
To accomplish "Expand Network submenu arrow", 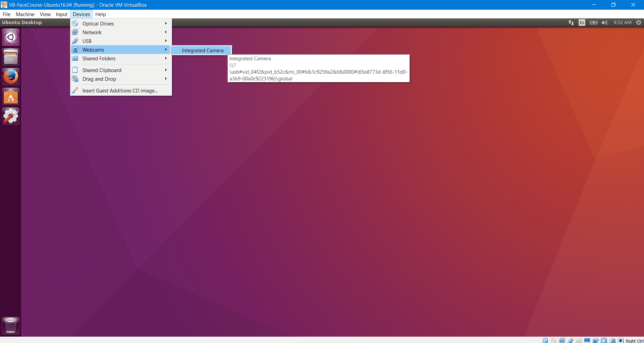I will [x=166, y=32].
